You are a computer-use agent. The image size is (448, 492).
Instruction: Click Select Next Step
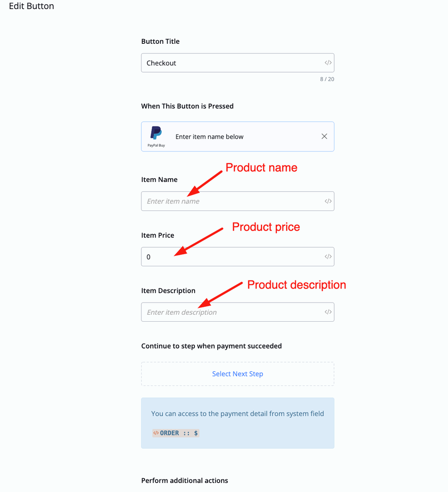238,374
